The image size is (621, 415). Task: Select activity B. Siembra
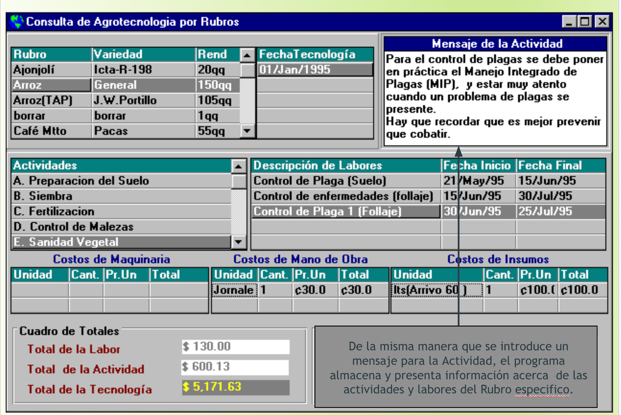coord(120,196)
